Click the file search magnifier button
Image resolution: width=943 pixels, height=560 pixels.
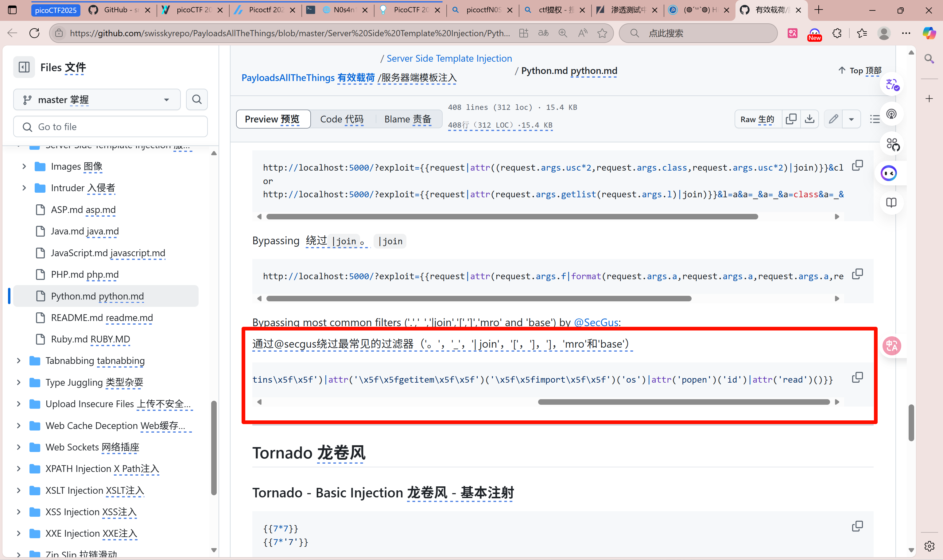point(197,100)
